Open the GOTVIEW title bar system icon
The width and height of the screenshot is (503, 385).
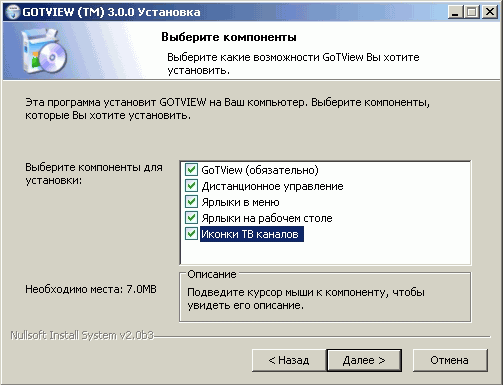tap(13, 12)
